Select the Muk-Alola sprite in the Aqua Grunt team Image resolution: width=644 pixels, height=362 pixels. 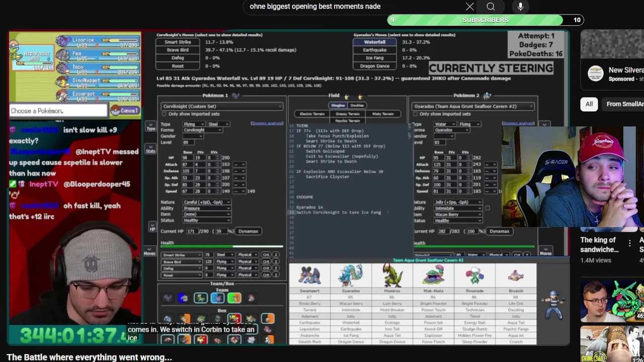pos(433,276)
